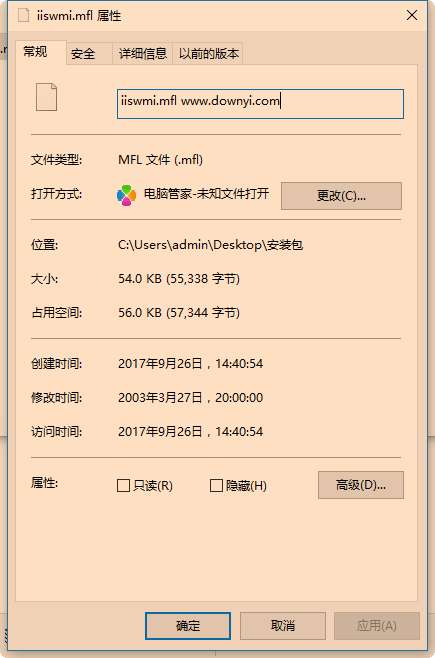Screen dimensions: 435x658
Task: Enable the 只读(R) read-only checkbox
Action: tap(123, 486)
